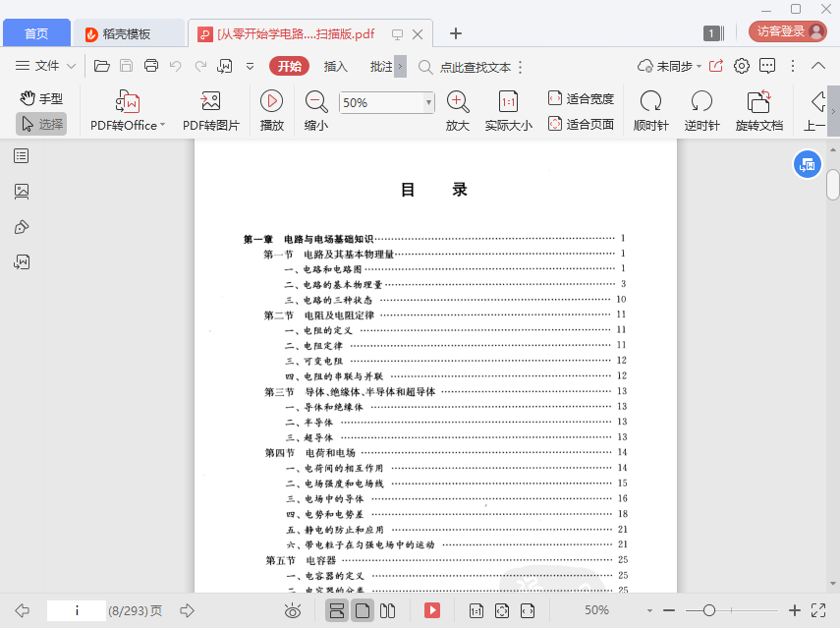Enable single page view

(363, 610)
